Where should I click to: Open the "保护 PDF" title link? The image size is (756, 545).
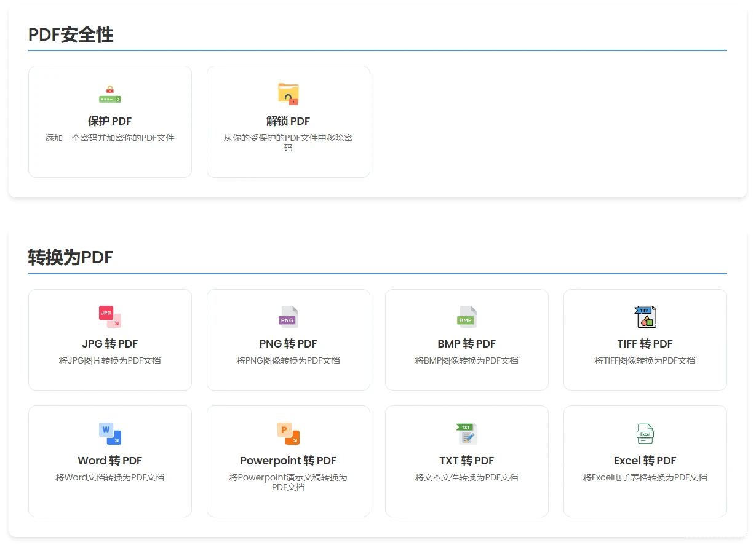coord(110,121)
